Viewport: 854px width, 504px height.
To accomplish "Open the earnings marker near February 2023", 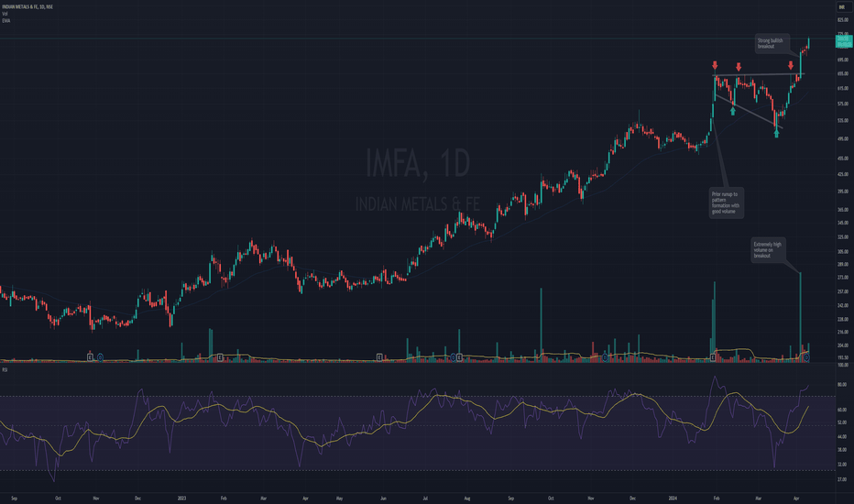I will tap(220, 357).
